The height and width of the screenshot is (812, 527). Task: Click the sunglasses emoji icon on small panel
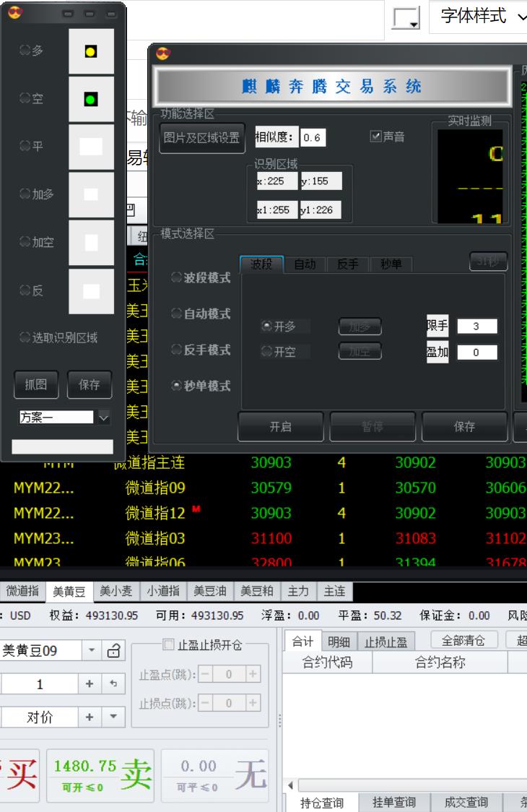[14, 12]
